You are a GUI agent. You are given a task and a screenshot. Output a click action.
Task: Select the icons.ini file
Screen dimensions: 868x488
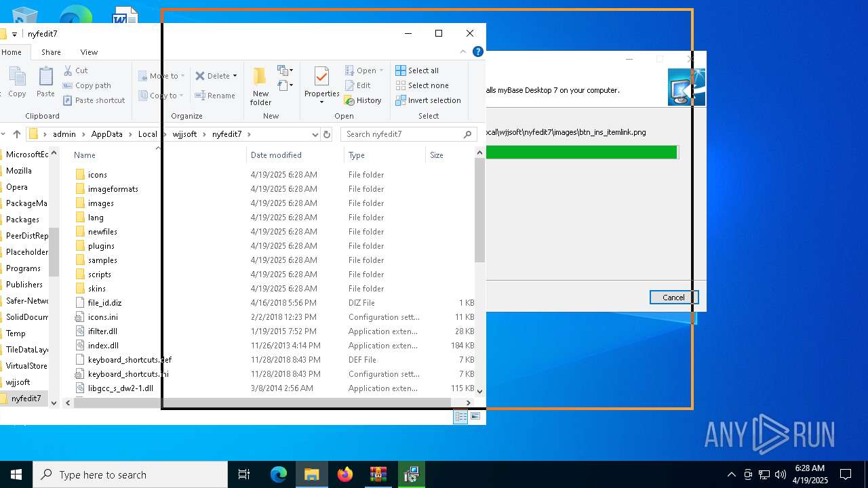point(102,317)
